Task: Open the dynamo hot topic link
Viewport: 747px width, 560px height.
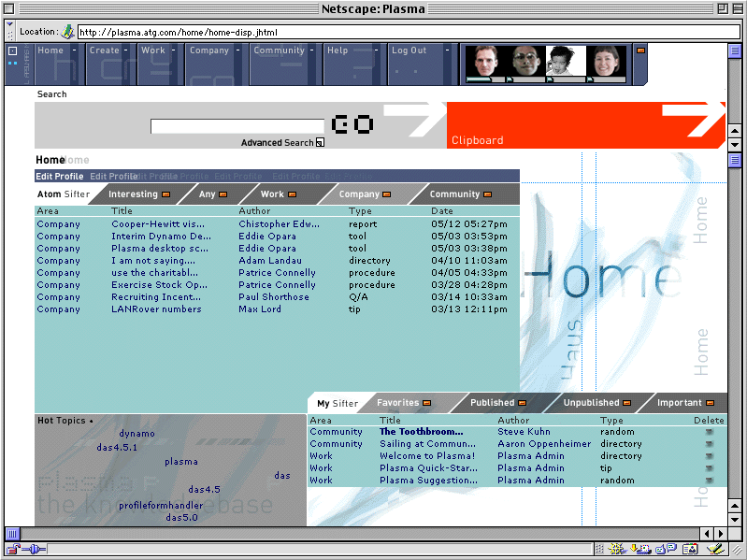Action: tap(136, 434)
